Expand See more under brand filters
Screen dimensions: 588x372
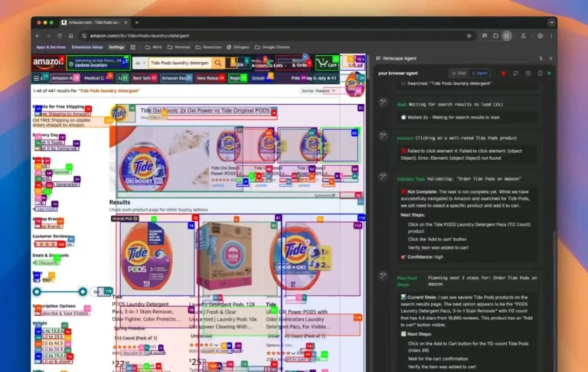point(46,209)
